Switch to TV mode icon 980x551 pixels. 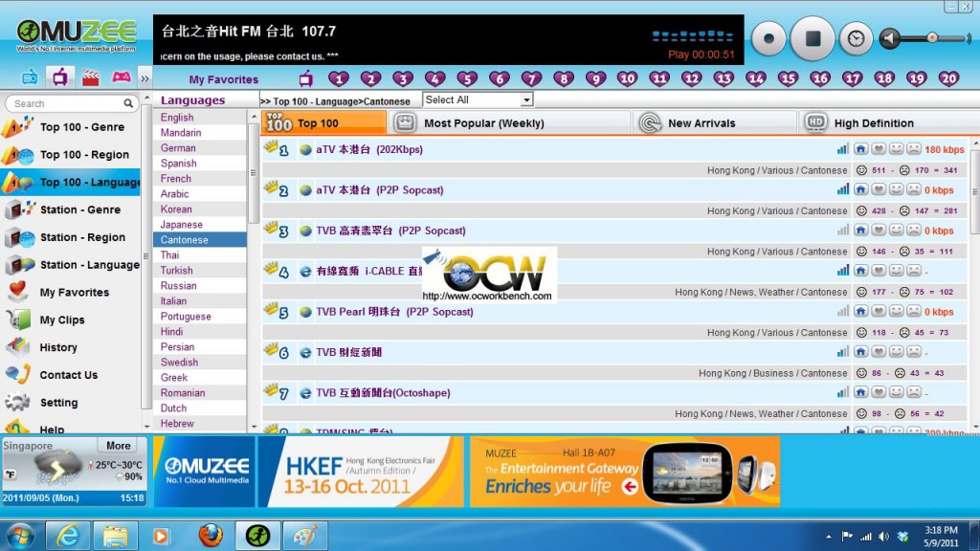[60, 78]
